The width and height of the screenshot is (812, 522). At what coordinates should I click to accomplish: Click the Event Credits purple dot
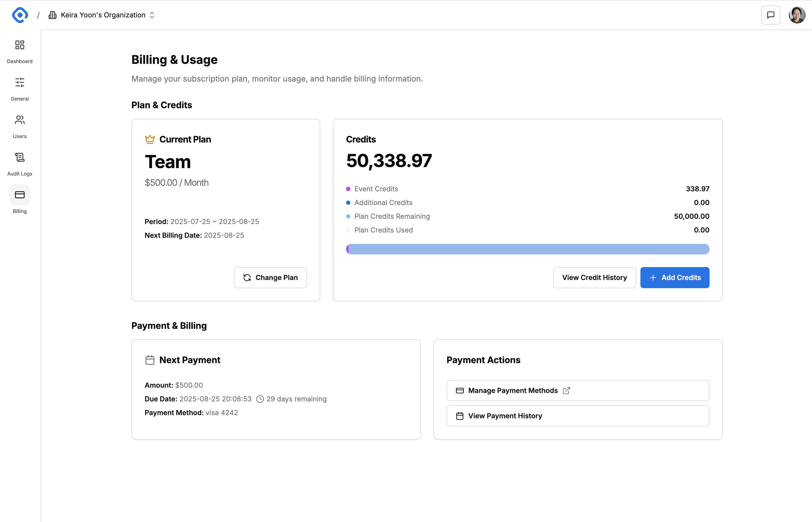(x=348, y=189)
